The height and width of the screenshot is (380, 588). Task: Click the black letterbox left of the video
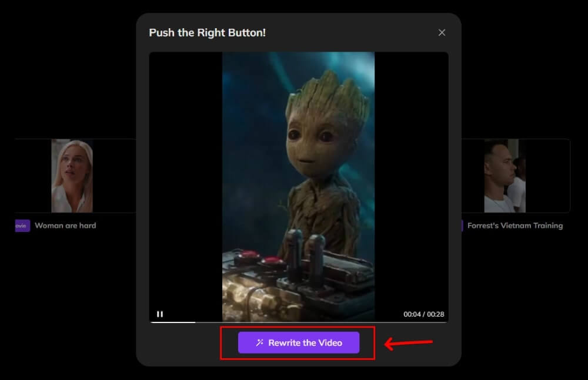[x=185, y=176]
